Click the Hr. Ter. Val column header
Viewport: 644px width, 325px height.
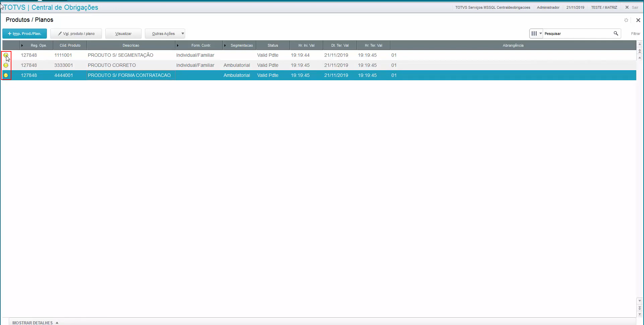click(x=373, y=45)
